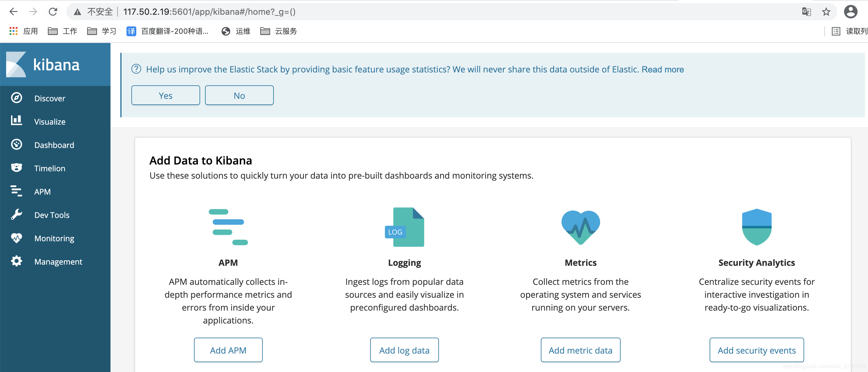Click Yes to share usage statistics
Viewport: 868px width, 372px height.
[165, 96]
